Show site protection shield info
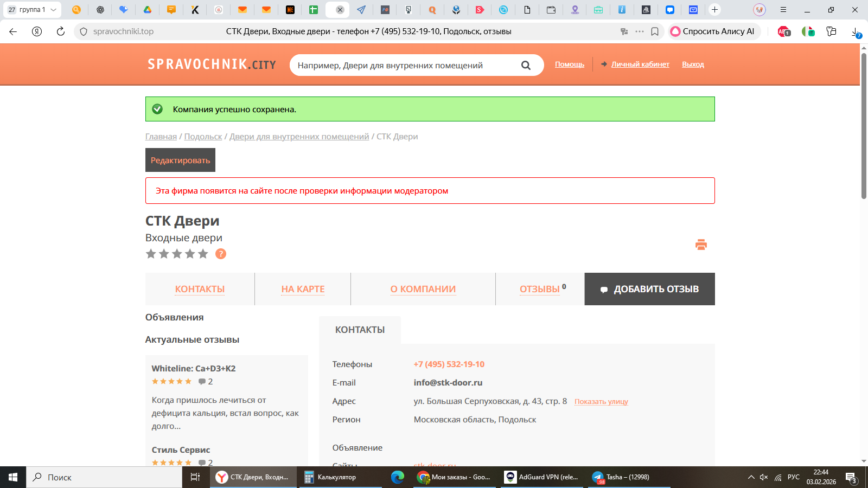The image size is (868, 488). (x=84, y=31)
